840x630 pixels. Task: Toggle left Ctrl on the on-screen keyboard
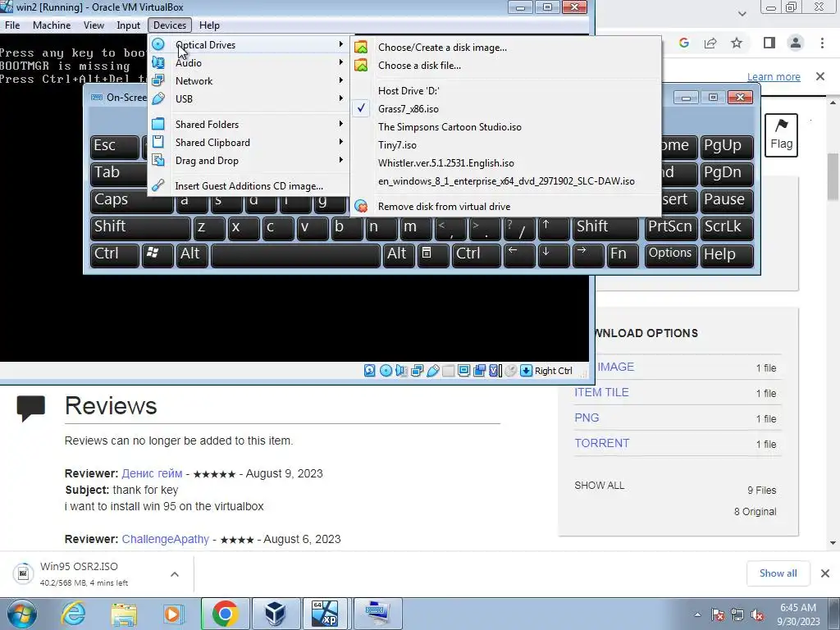115,254
